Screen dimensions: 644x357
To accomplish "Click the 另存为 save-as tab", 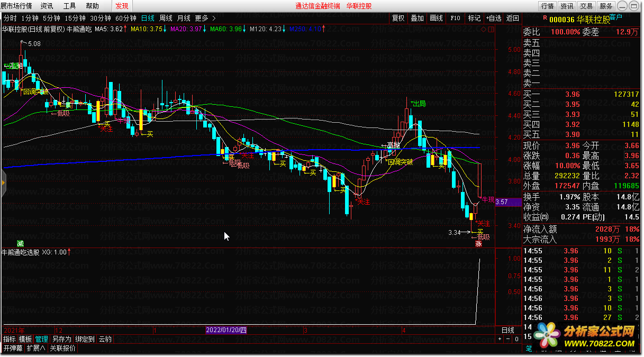I will (61, 339).
